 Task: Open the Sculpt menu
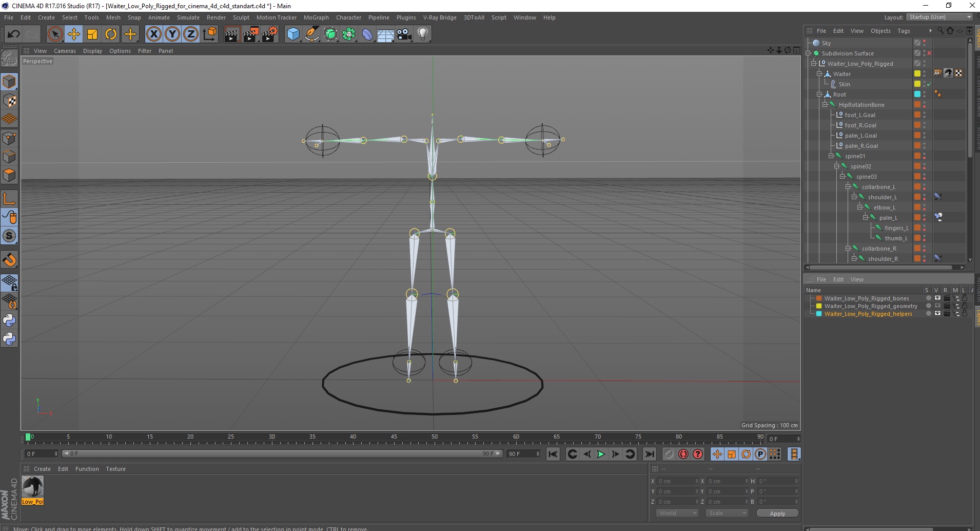(241, 17)
